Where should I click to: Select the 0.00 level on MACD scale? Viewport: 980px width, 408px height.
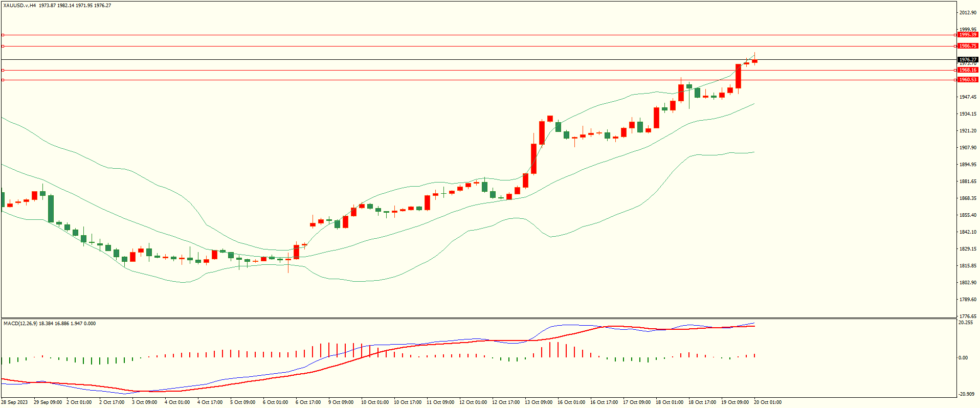pyautogui.click(x=963, y=358)
